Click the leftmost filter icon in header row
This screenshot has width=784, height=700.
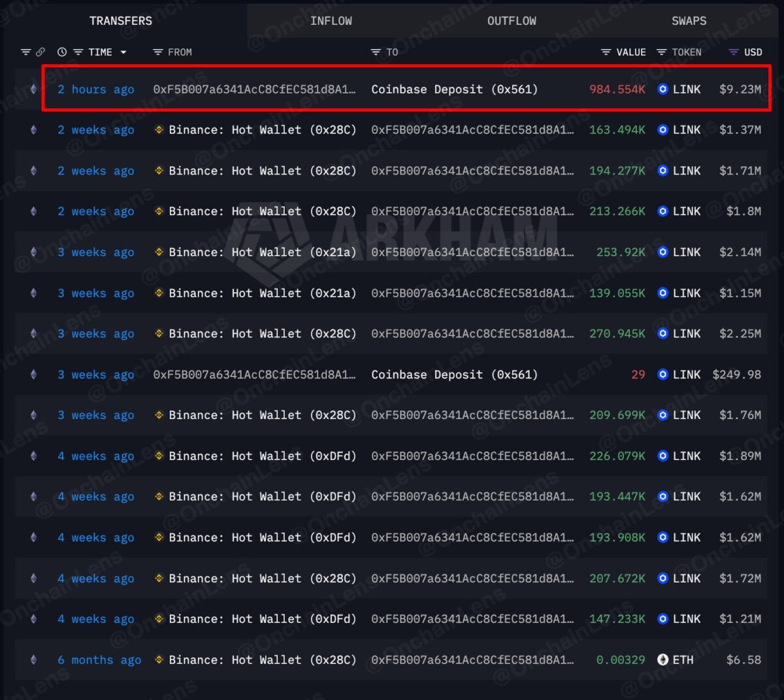coord(25,52)
